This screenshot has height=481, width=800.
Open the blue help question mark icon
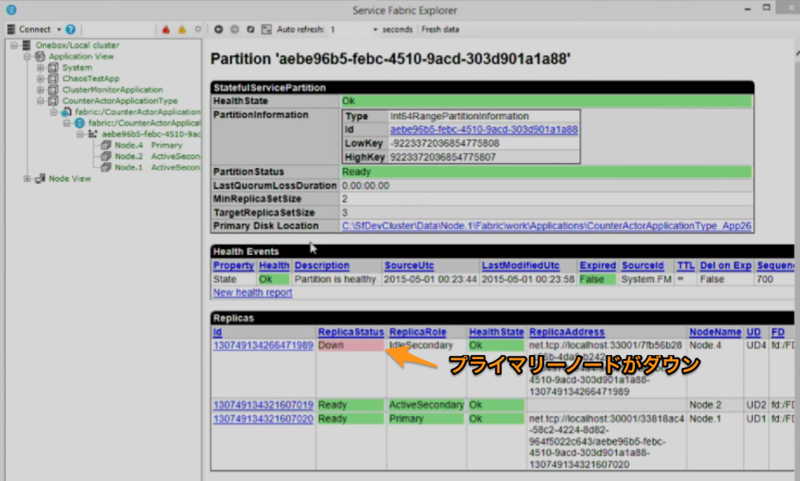pos(70,29)
